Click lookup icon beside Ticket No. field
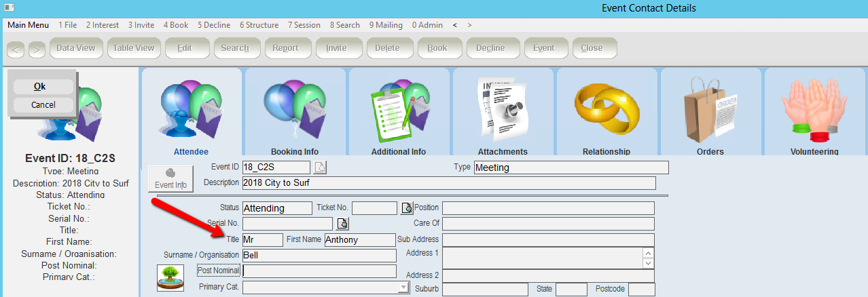868x297 pixels. click(x=407, y=208)
